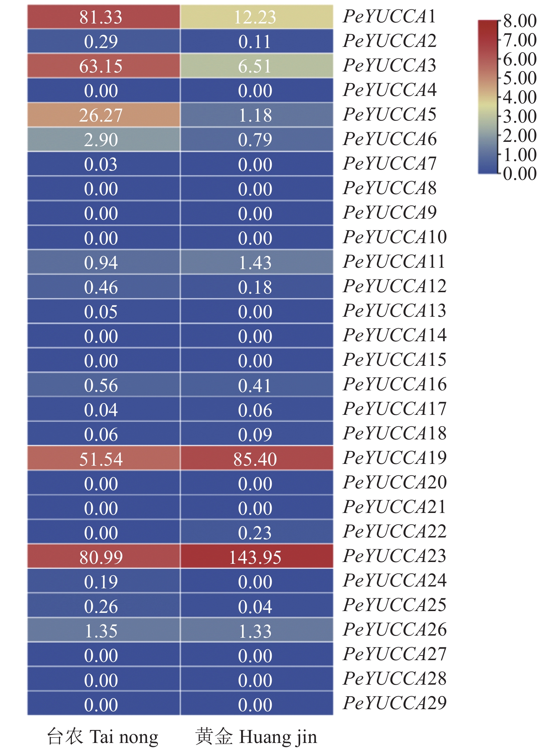Image resolution: width=560 pixels, height=749 pixels.
Task: Click the PeYUCCA11 gene label
Action: click(x=394, y=262)
